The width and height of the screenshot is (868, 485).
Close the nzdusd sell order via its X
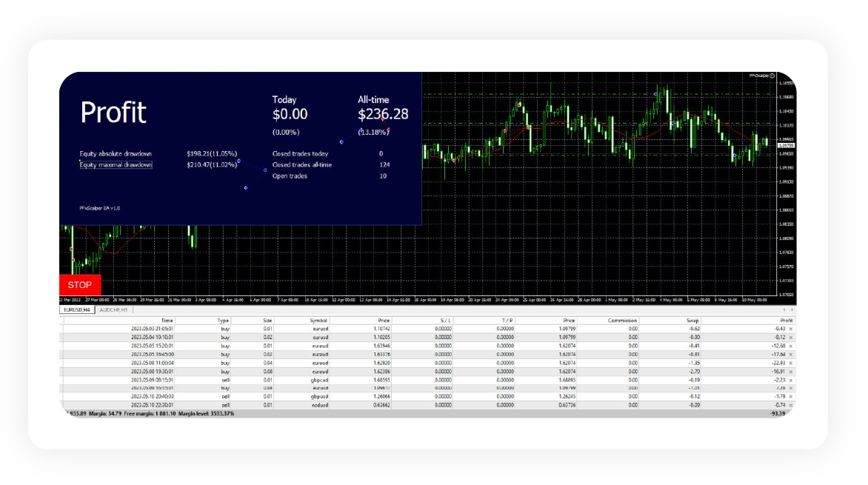click(790, 406)
